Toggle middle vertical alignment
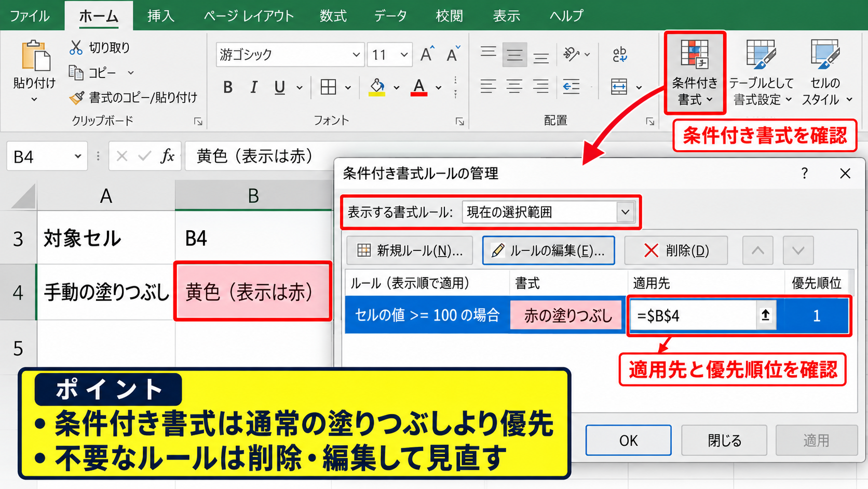This screenshot has width=868, height=489. 514,55
